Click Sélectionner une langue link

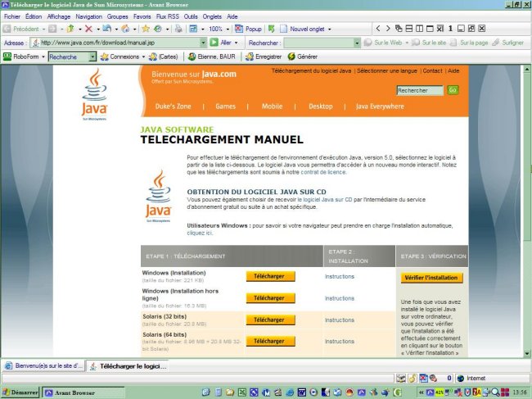point(387,70)
